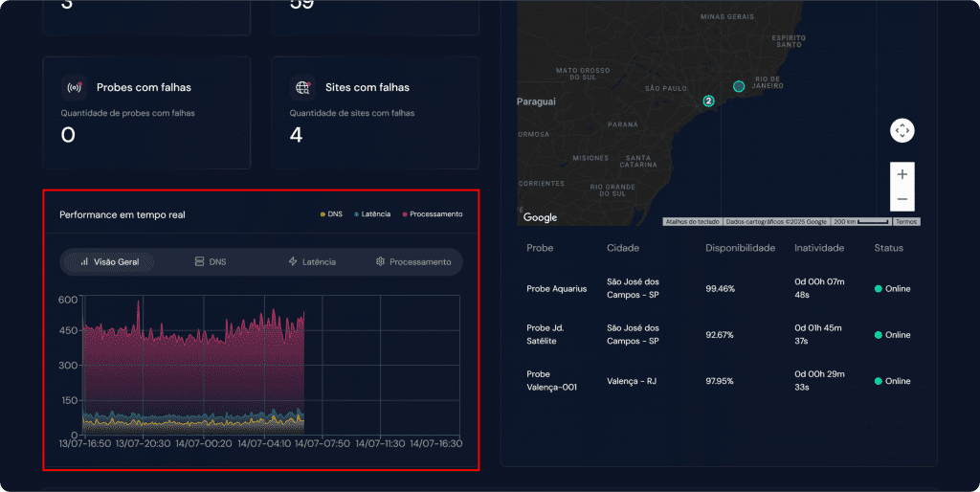Select the Probe Valença-001 row name
This screenshot has width=980, height=492.
click(x=552, y=381)
